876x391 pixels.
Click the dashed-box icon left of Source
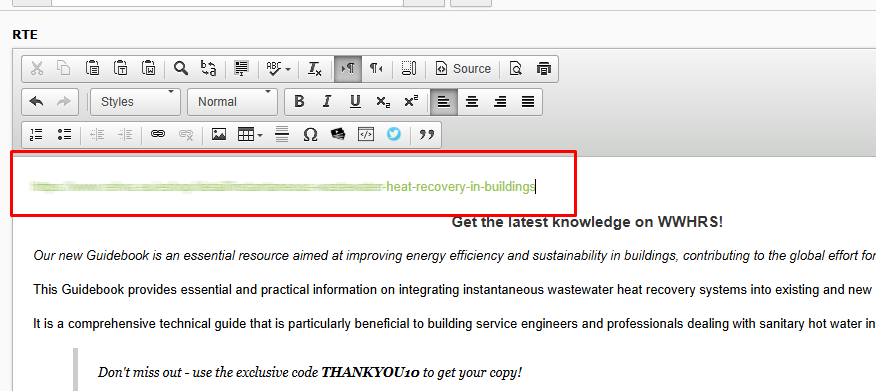(409, 69)
